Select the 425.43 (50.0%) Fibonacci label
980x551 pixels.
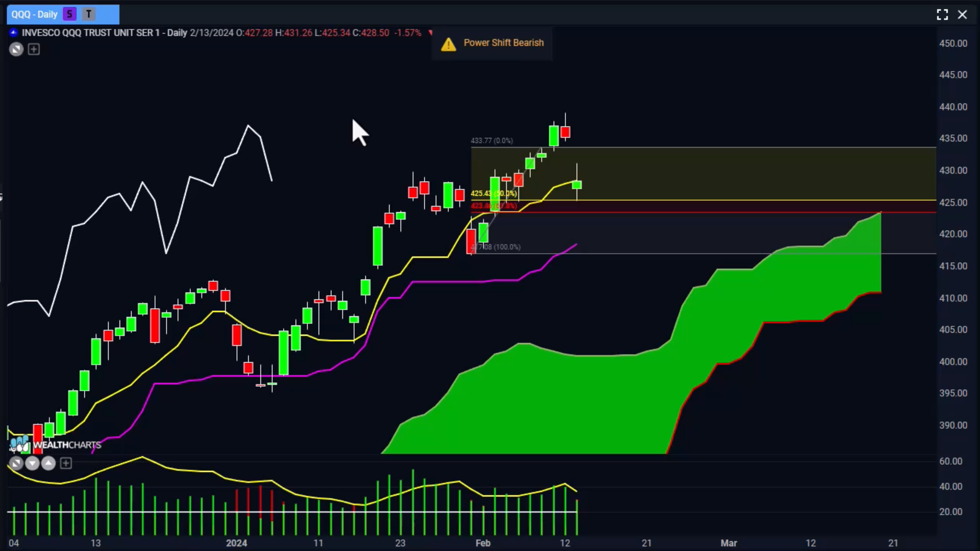494,193
